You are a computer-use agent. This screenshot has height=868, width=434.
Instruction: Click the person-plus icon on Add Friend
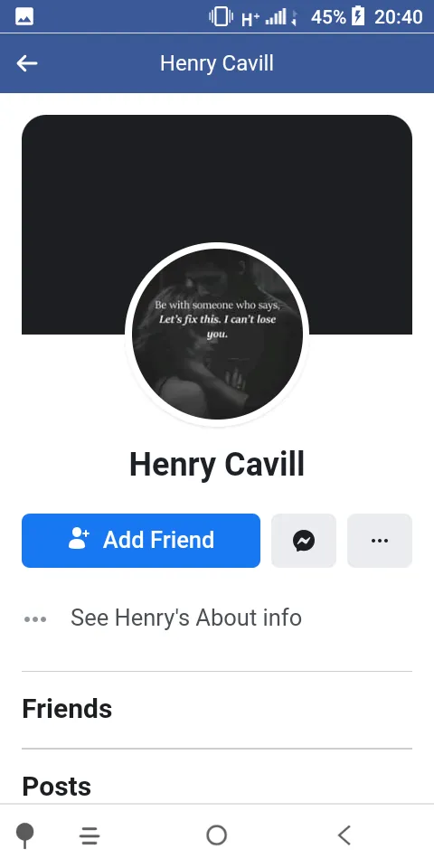79,538
